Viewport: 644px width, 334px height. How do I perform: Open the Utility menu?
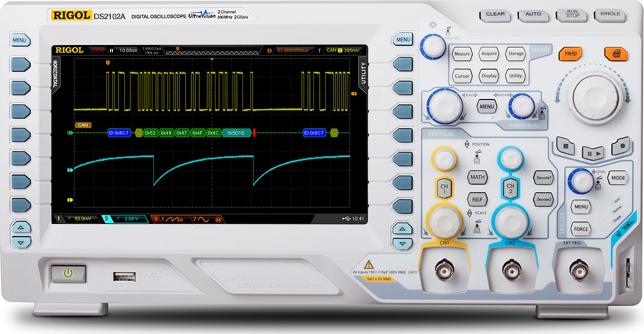[515, 76]
